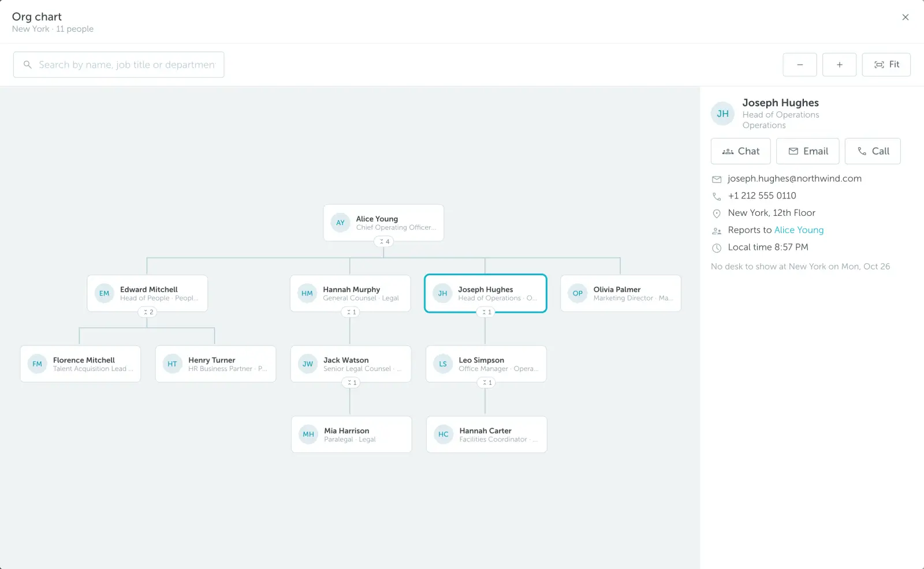Click joseph.hughes@northwind.com email address
The width and height of the screenshot is (924, 569).
click(x=795, y=178)
